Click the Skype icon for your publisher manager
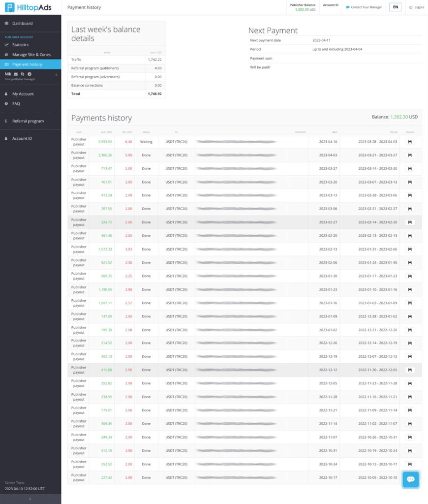Image resolution: width=428 pixels, height=504 pixels. [x=23, y=74]
